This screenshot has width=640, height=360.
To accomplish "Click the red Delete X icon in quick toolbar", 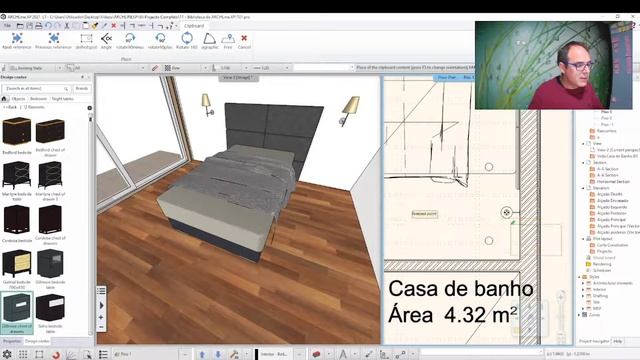I will 113,26.
